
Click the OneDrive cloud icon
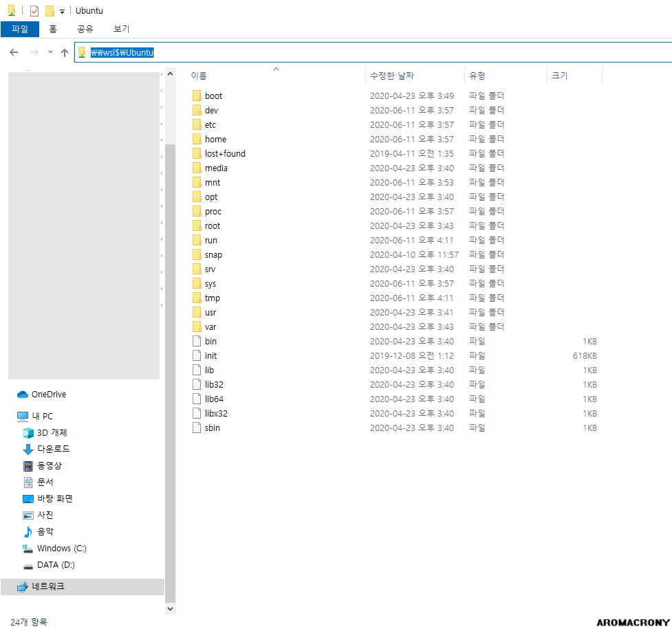pos(22,395)
